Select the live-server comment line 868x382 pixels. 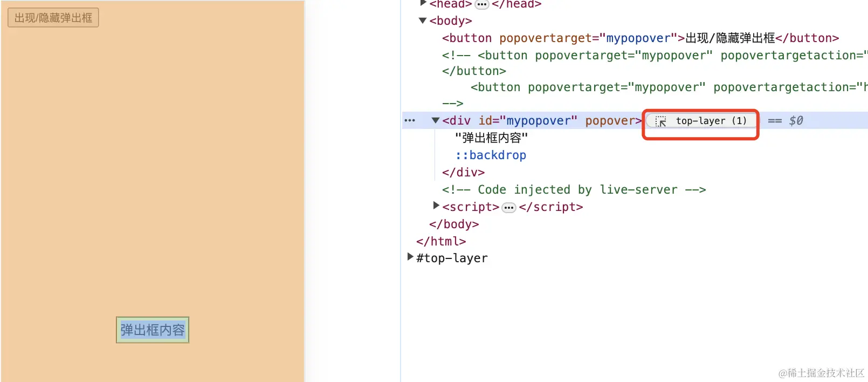click(x=574, y=190)
